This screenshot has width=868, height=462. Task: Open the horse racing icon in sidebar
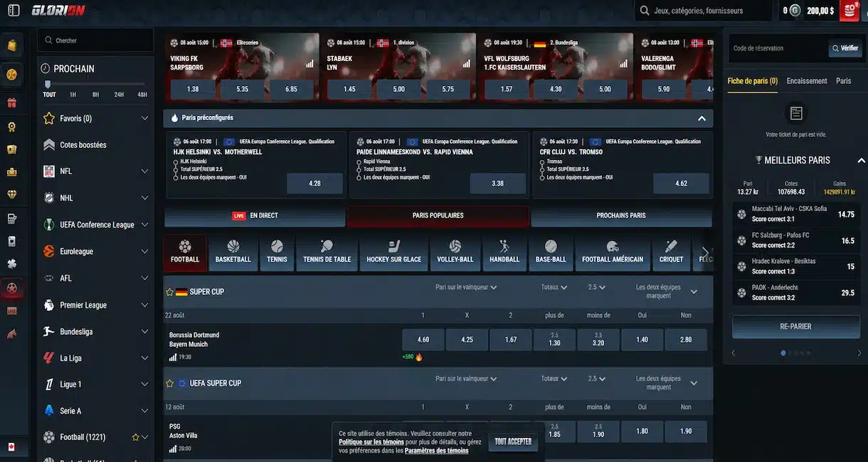click(11, 333)
